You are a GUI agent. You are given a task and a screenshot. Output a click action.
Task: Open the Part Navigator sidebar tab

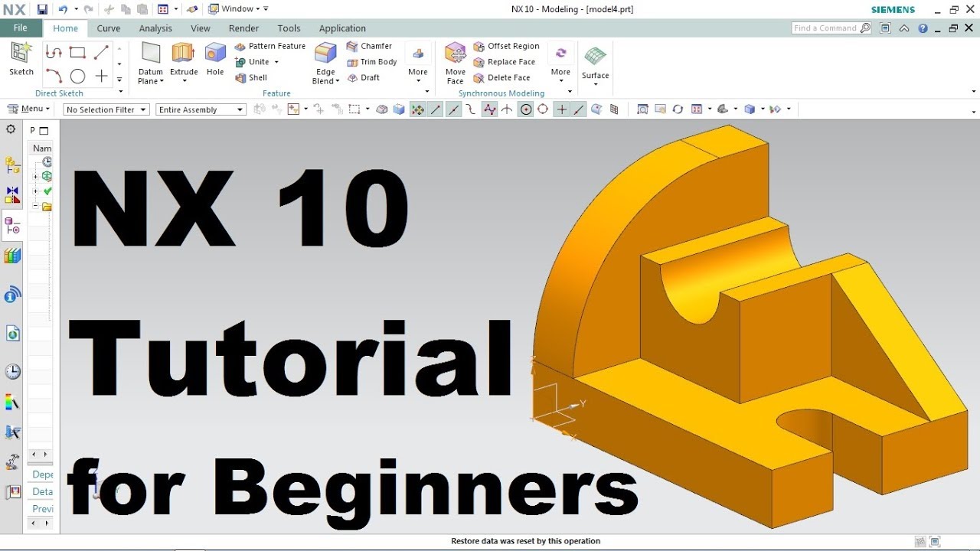12,226
